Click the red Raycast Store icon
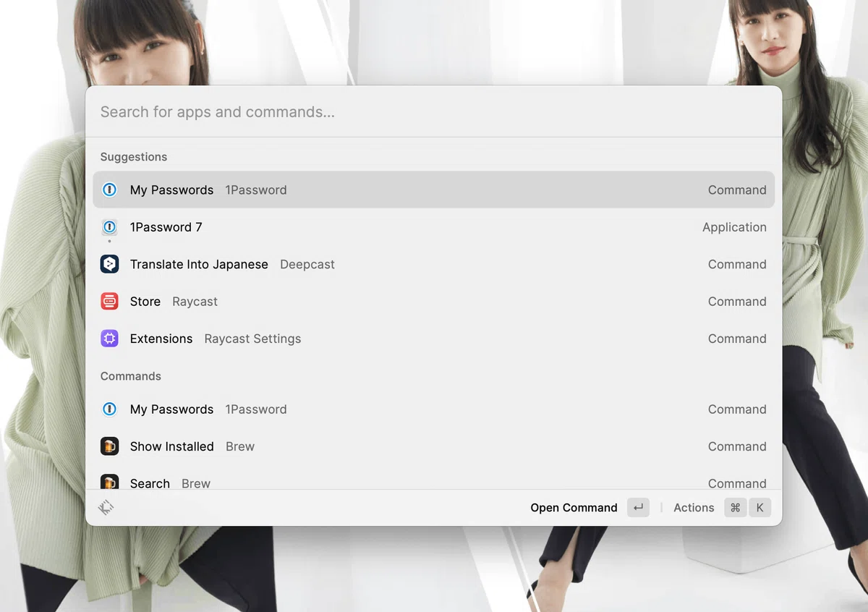The image size is (868, 612). [109, 302]
